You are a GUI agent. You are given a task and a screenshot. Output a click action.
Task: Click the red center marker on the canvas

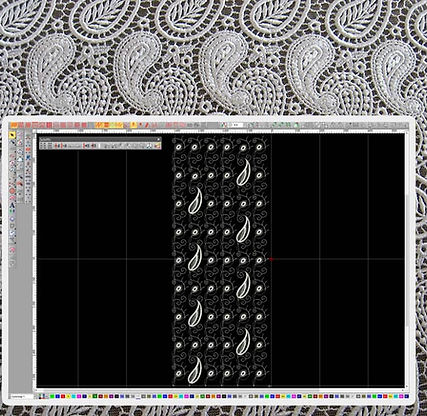(x=271, y=259)
